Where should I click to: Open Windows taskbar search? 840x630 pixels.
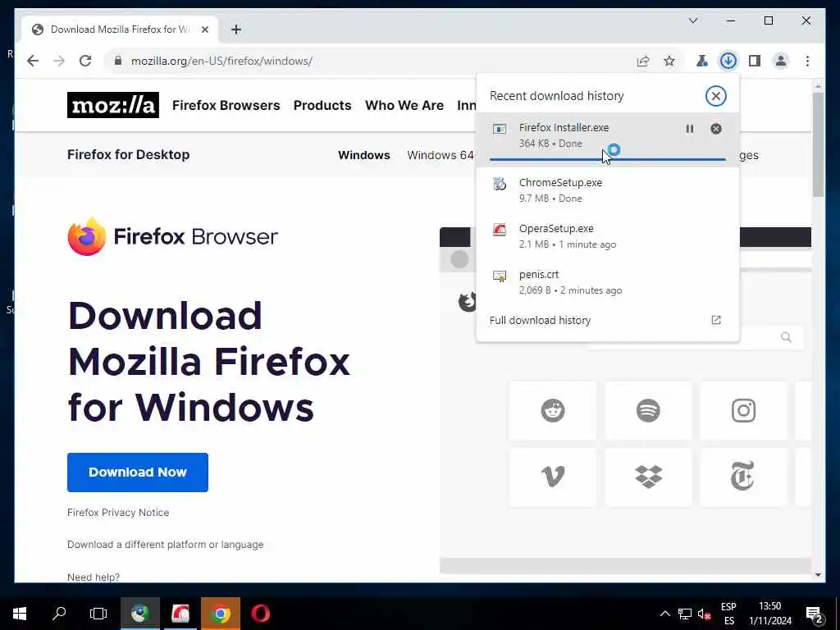[x=59, y=614]
